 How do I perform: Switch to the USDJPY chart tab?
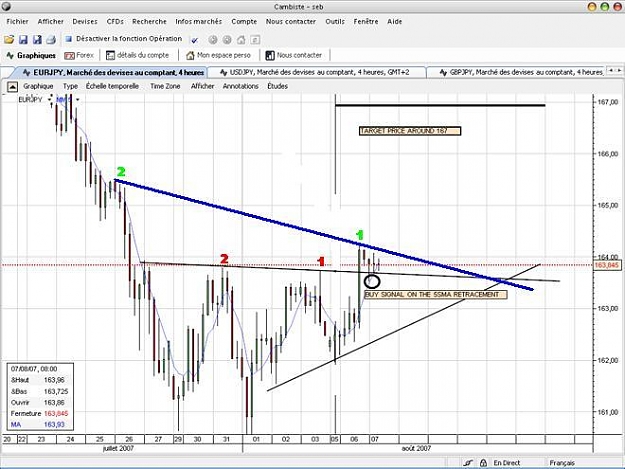(x=317, y=73)
